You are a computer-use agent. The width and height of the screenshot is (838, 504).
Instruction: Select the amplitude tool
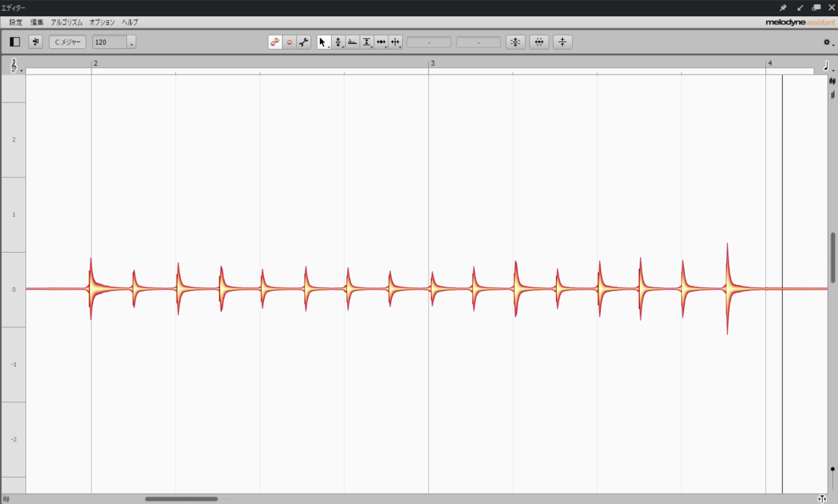367,42
